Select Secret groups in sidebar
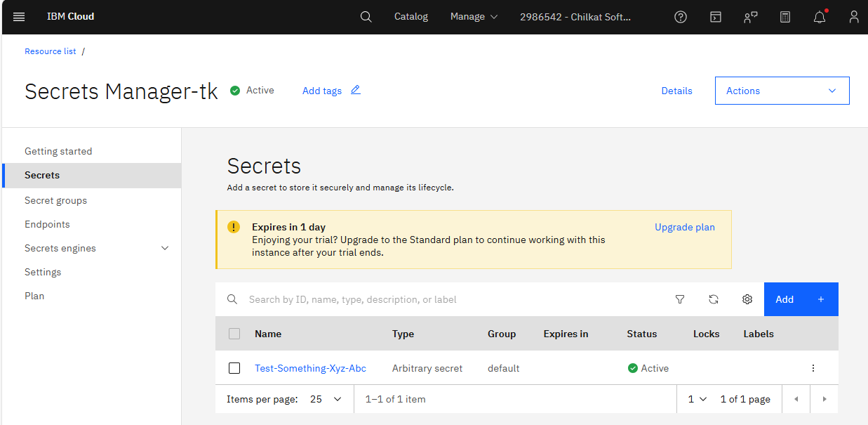 click(56, 200)
